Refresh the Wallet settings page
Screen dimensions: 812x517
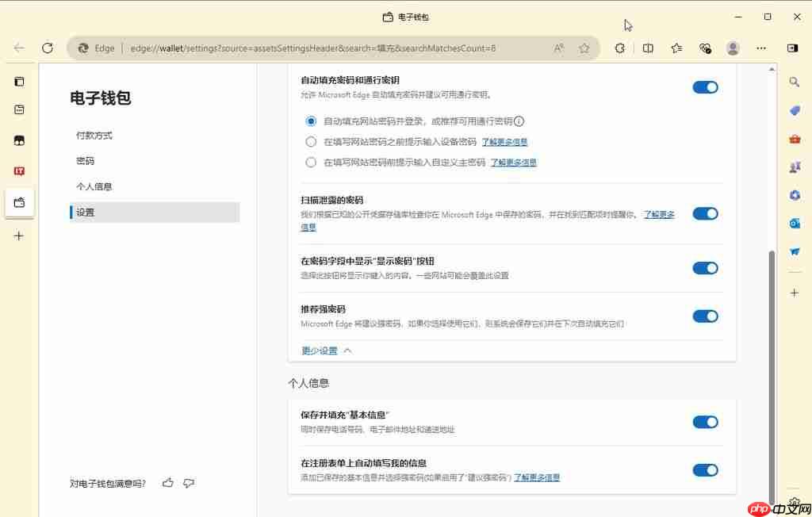click(48, 48)
